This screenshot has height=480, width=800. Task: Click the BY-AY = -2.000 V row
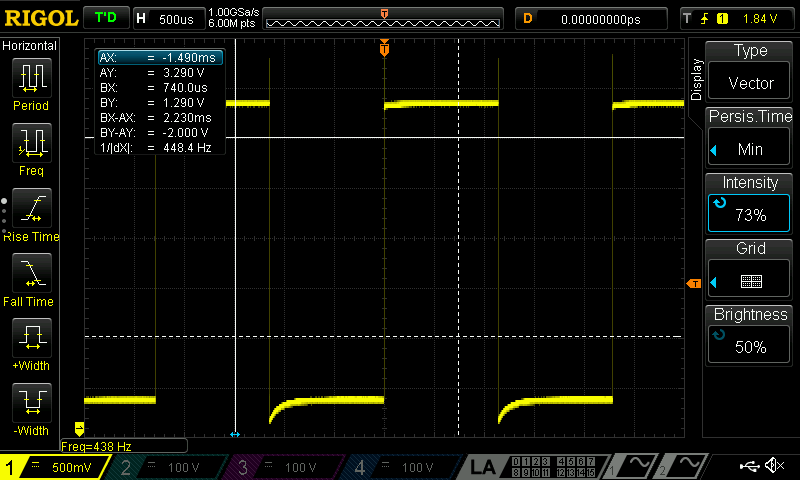[160, 133]
